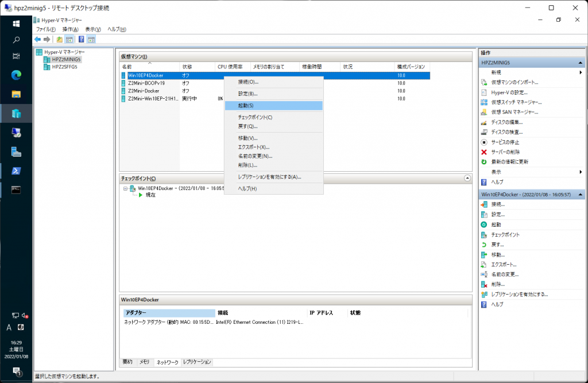Select the Z2Mini-Docker virtual machine row
The width and height of the screenshot is (588, 383).
275,91
